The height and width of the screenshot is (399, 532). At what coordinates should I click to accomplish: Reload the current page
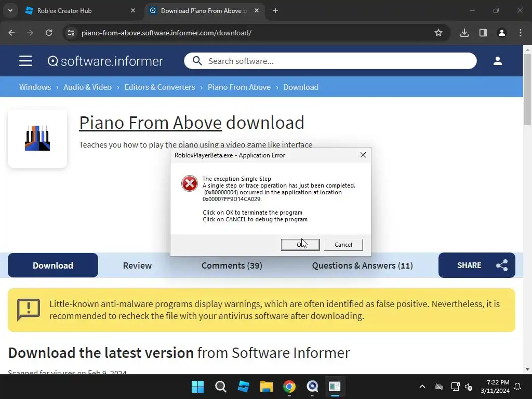pos(49,33)
